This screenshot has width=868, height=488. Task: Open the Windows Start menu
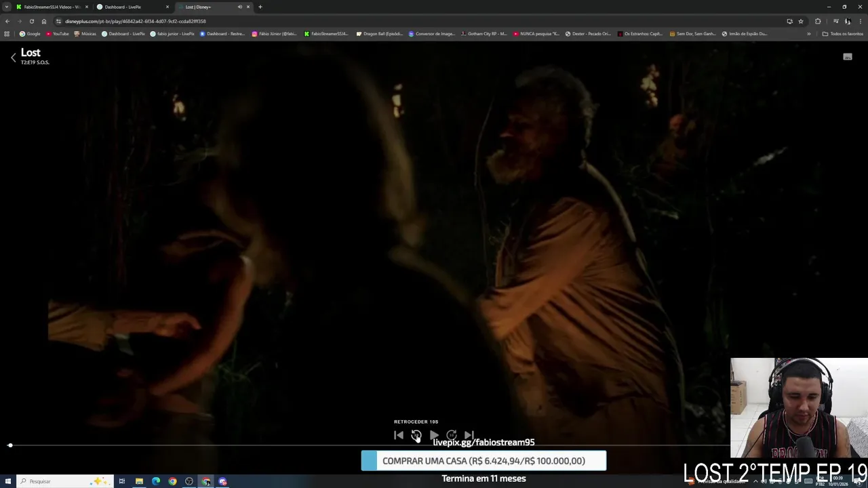point(7,481)
